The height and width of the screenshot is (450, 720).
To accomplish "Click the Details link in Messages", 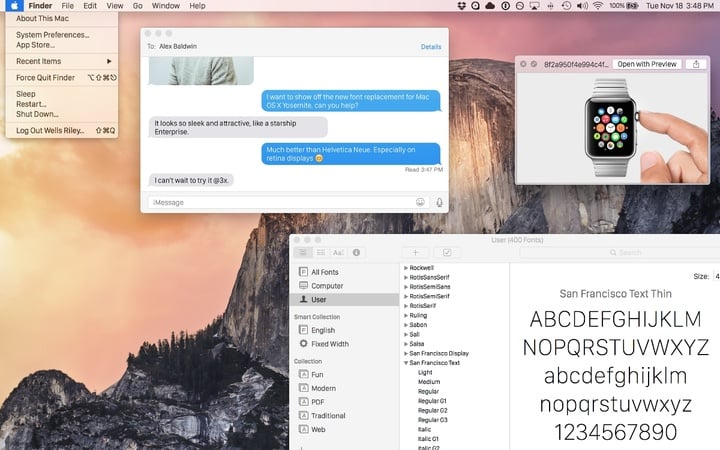I will click(431, 47).
